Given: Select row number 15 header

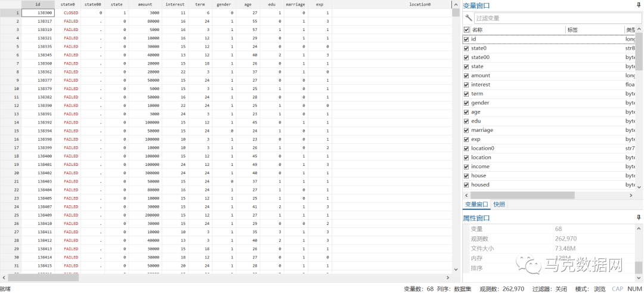Looking at the screenshot, I should [x=11, y=131].
